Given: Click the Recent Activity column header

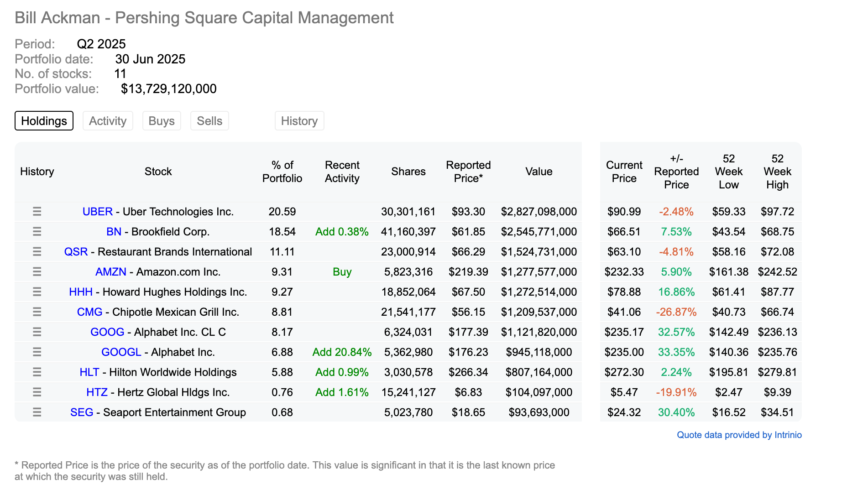Looking at the screenshot, I should point(342,172).
